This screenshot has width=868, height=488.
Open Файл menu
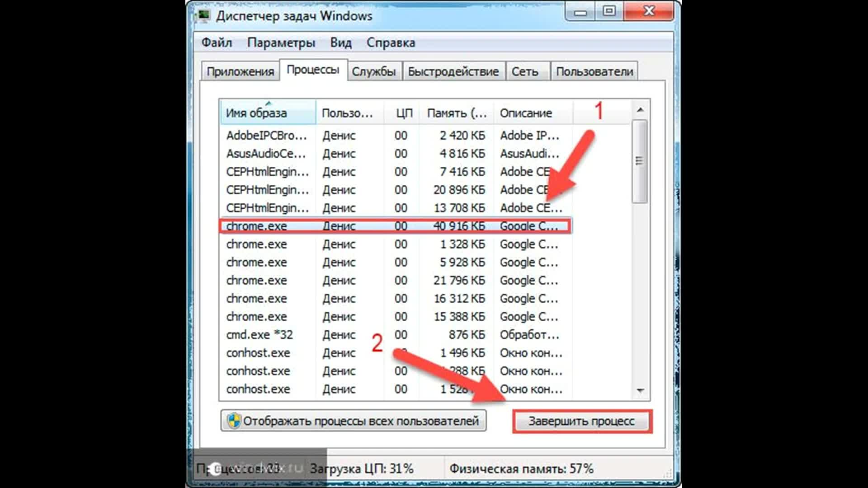[x=217, y=42]
